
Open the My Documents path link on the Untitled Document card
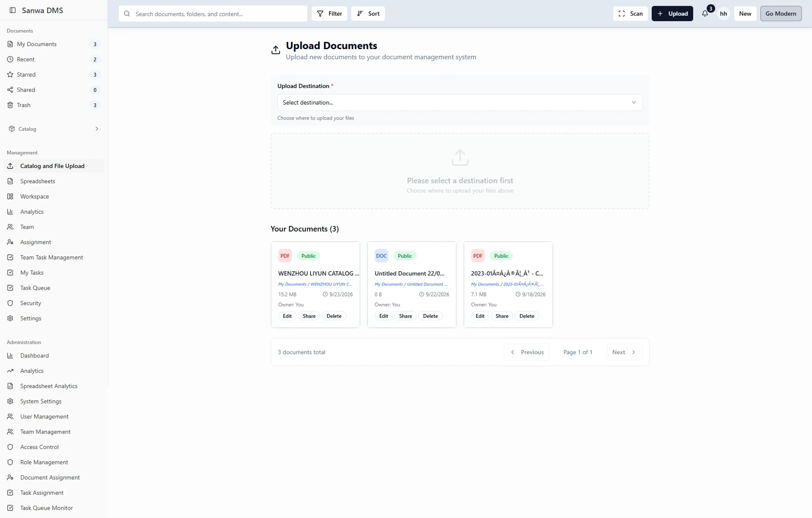[x=411, y=284]
